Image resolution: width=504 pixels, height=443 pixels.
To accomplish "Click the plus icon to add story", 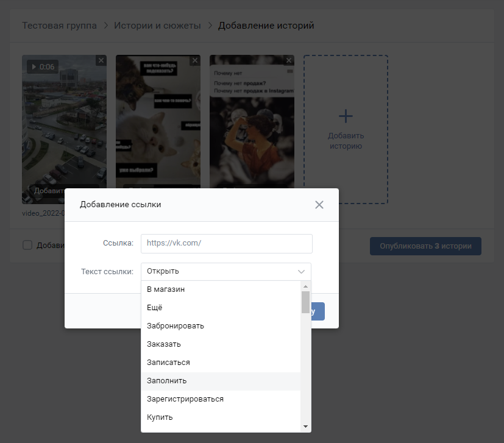I will [x=346, y=116].
